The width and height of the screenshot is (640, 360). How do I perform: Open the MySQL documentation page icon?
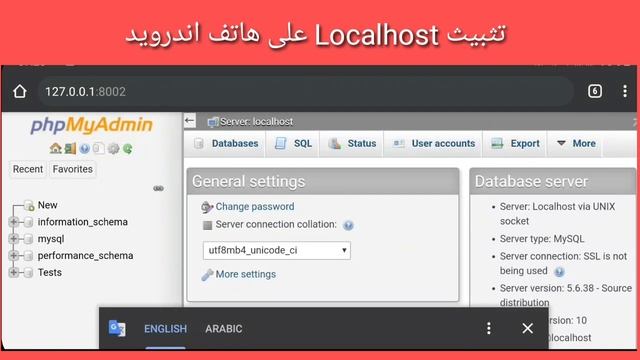coord(98,148)
